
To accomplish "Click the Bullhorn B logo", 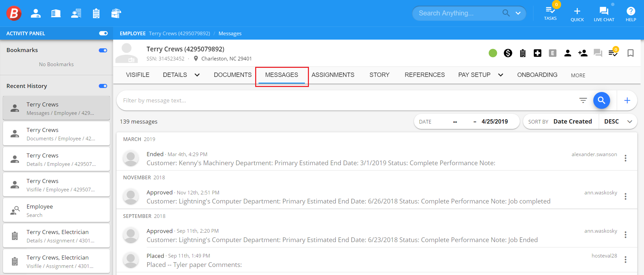I will click(14, 13).
